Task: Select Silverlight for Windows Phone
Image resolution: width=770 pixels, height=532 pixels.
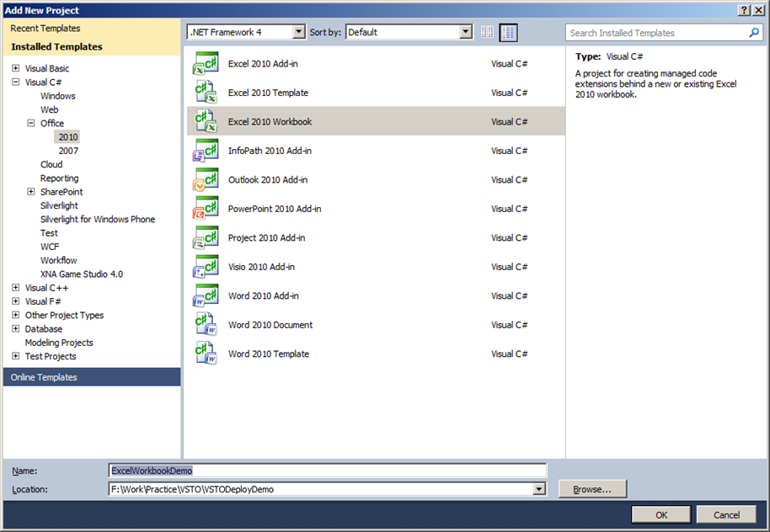Action: coord(98,219)
